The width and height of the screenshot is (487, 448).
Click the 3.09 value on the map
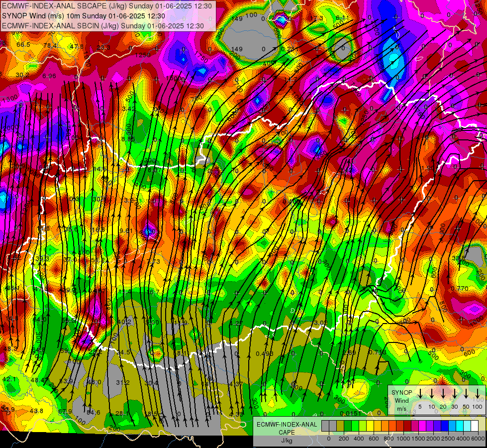coord(320,323)
